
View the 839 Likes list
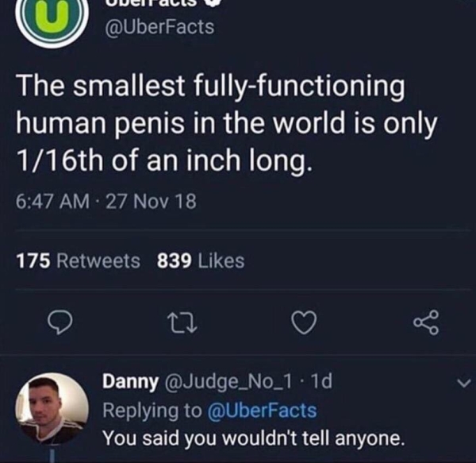201,260
